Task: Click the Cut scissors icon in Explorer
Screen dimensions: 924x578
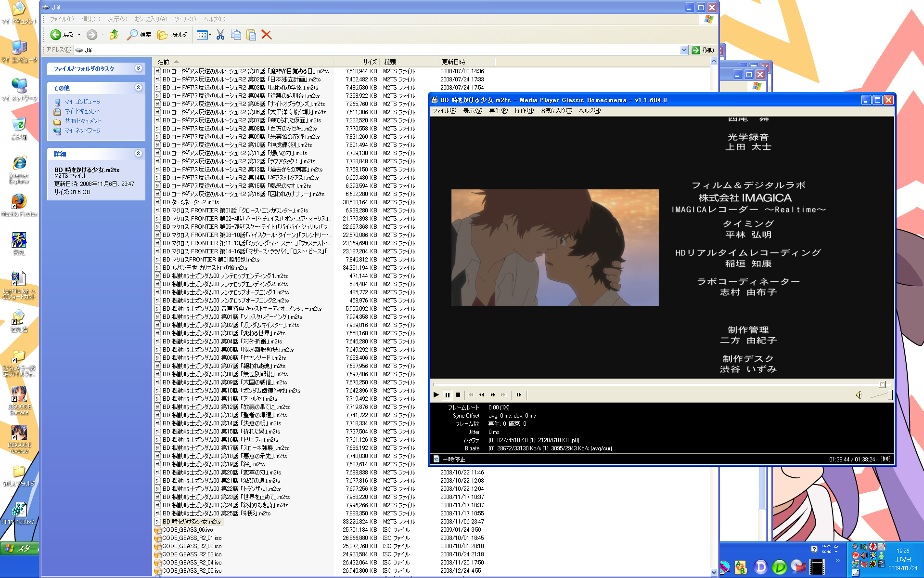Action: point(220,35)
